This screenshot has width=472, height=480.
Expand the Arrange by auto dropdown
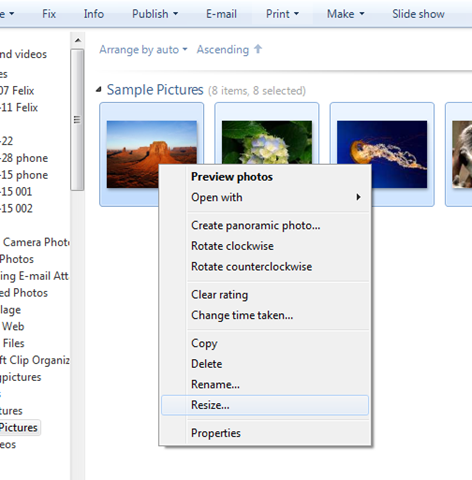click(x=143, y=50)
